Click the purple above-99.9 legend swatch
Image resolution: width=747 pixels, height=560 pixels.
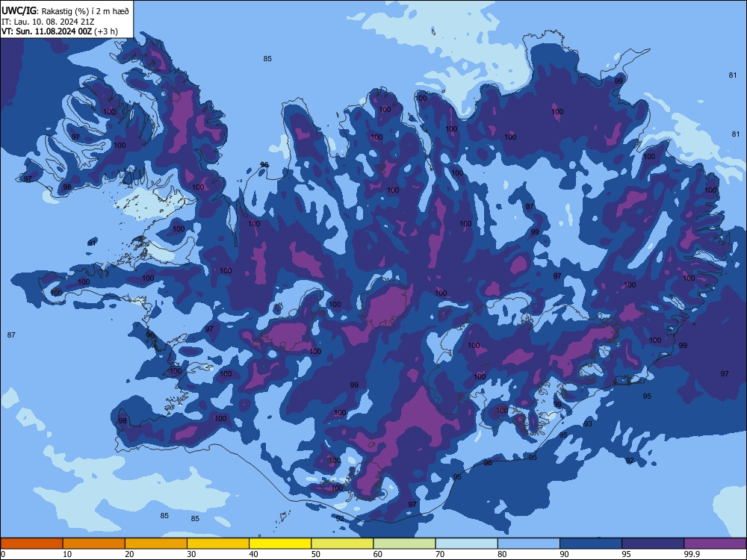(715, 544)
